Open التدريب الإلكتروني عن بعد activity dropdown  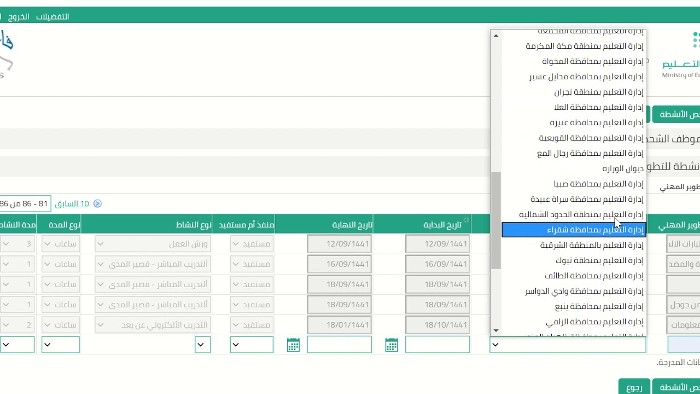pos(153,325)
